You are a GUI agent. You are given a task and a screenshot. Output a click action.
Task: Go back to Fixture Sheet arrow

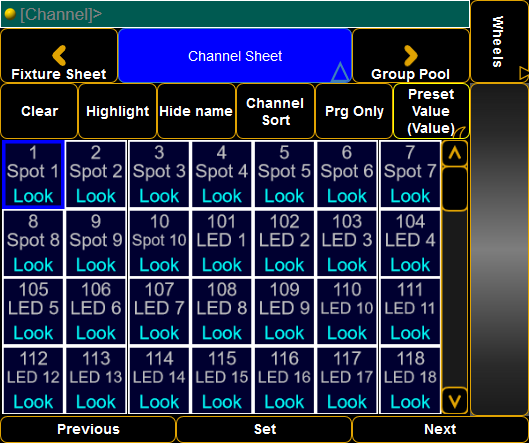tap(59, 55)
